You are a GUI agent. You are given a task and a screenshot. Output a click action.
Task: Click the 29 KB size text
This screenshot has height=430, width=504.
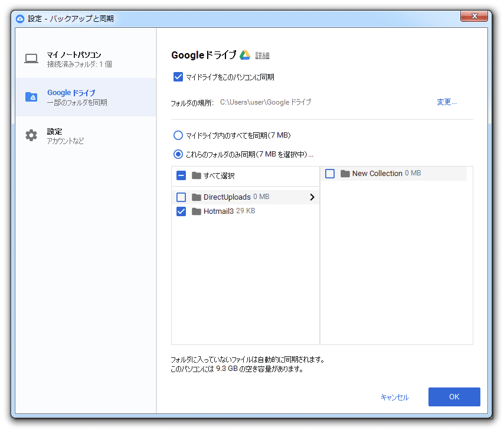(246, 211)
